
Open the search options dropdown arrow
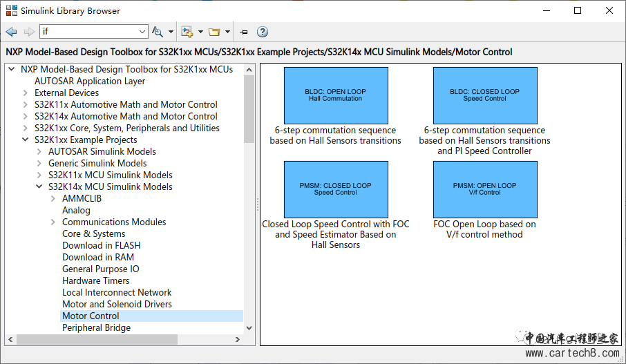pos(171,32)
